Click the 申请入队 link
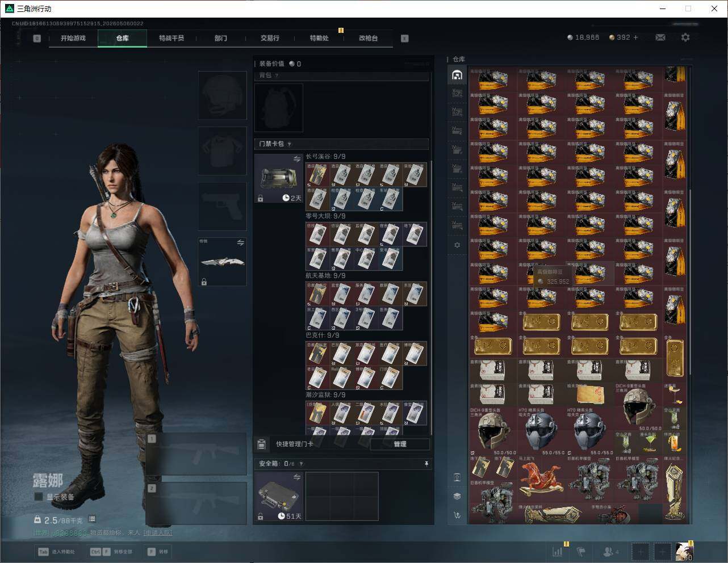This screenshot has height=563, width=728. (x=158, y=533)
